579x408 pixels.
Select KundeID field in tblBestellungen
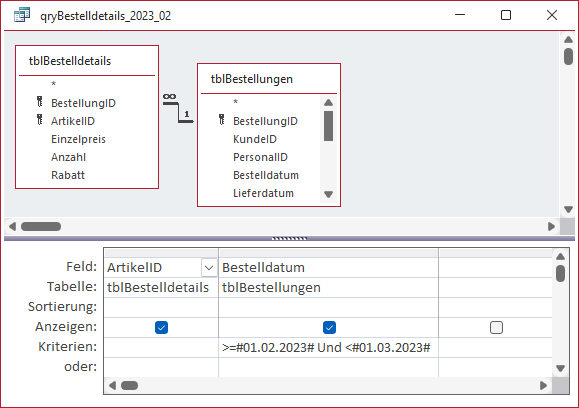click(255, 139)
